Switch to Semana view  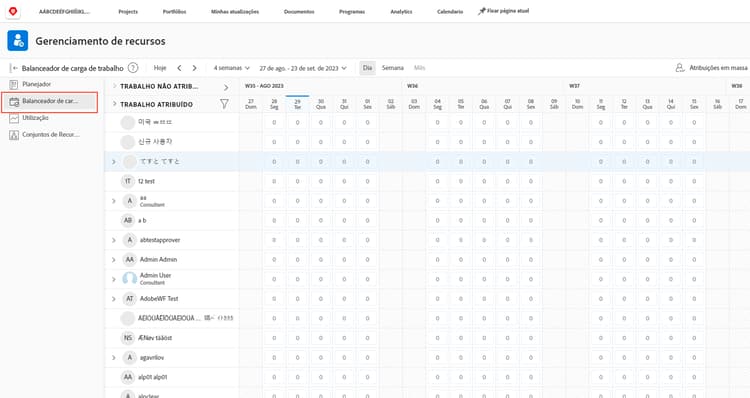[x=393, y=68]
